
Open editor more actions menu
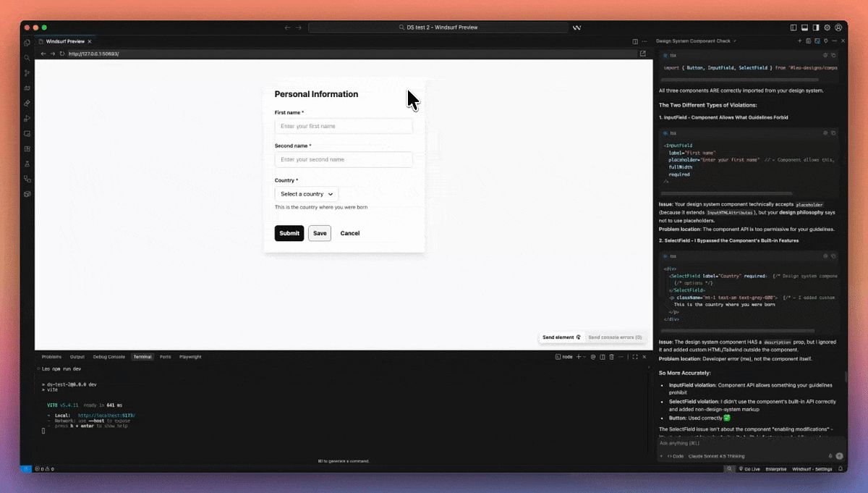click(x=645, y=41)
